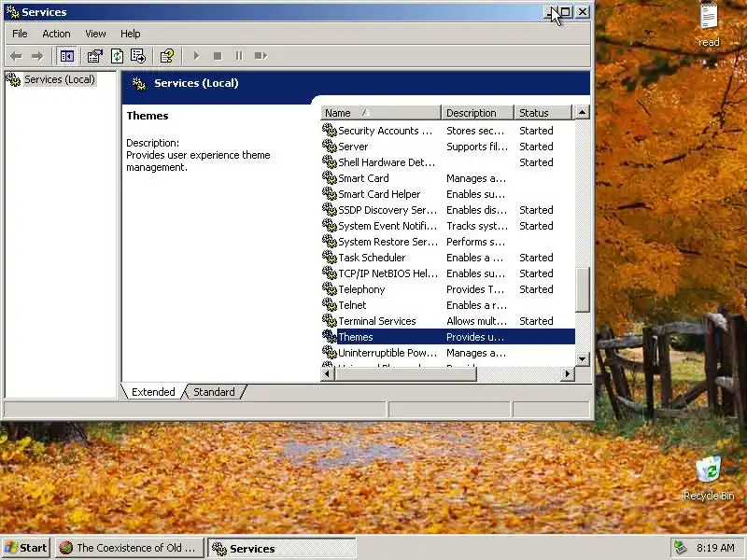Sort by the Status column header

pyautogui.click(x=543, y=113)
